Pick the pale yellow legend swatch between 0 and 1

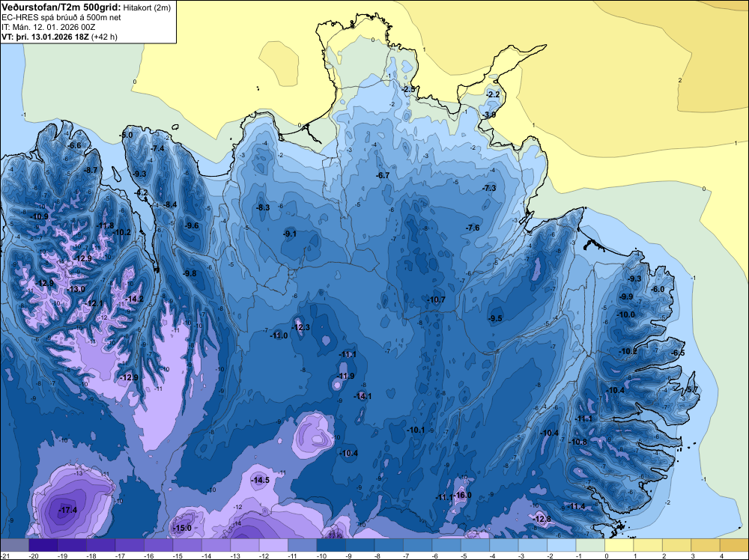point(619,545)
